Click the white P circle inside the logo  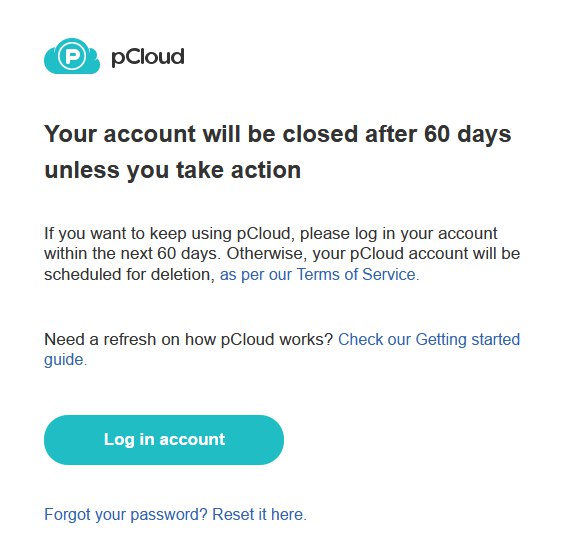click(x=72, y=56)
